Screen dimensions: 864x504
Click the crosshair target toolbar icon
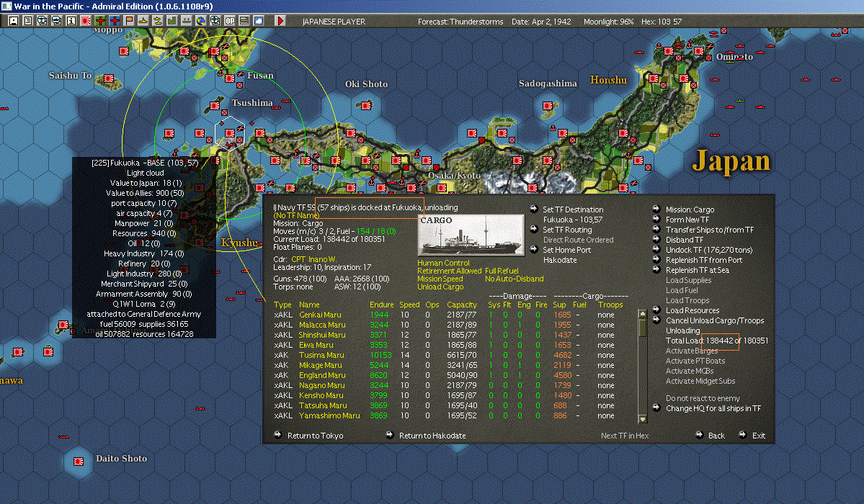(215, 21)
